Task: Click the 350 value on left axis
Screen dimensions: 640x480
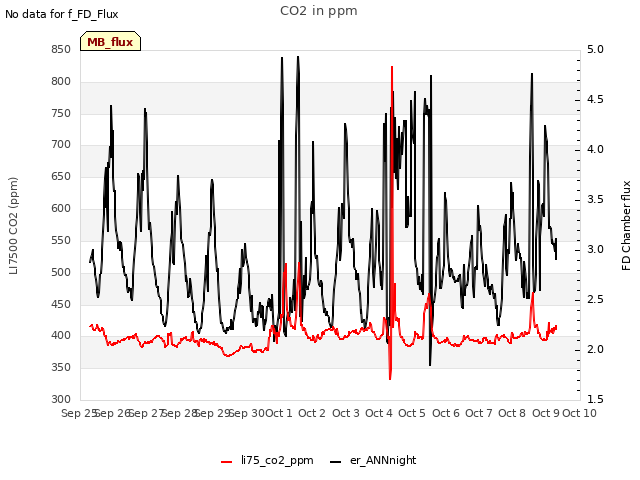Action: [61, 368]
